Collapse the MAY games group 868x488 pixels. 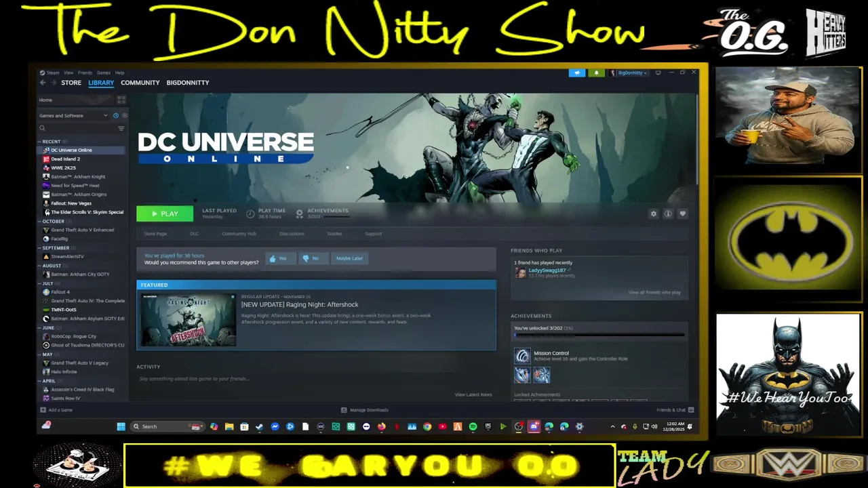(47, 354)
